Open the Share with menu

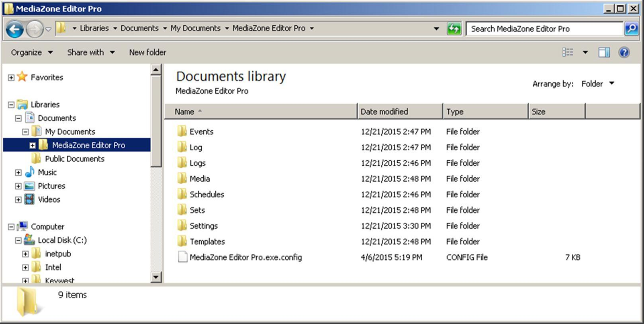[91, 52]
